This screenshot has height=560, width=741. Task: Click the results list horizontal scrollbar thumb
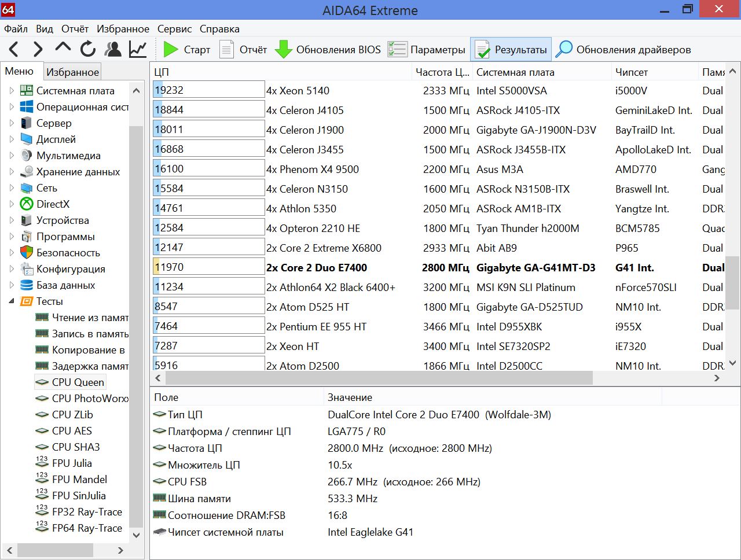[379, 378]
